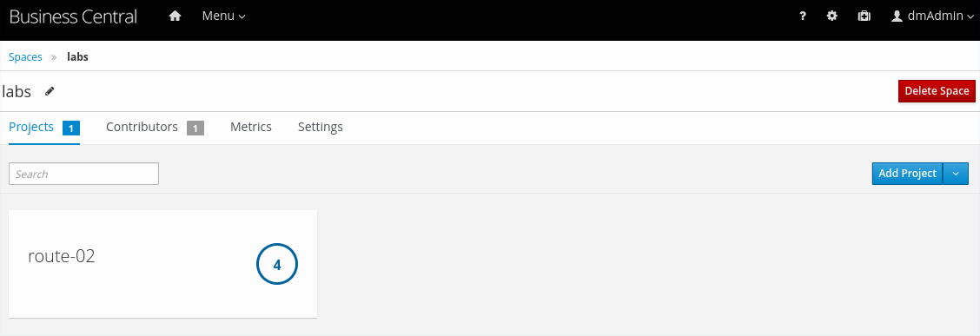
Task: Expand the Menu dropdown
Action: click(x=224, y=16)
